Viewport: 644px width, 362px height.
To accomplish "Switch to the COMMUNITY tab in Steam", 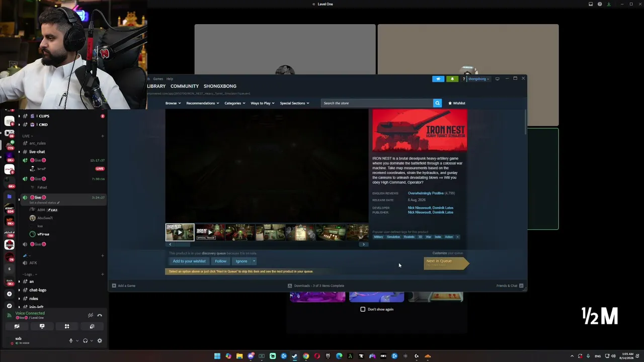I will coord(185,86).
